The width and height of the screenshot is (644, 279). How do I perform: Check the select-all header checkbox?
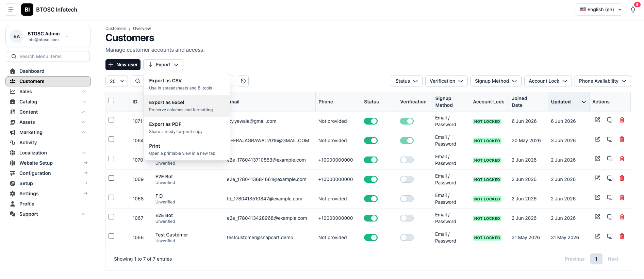point(111,100)
